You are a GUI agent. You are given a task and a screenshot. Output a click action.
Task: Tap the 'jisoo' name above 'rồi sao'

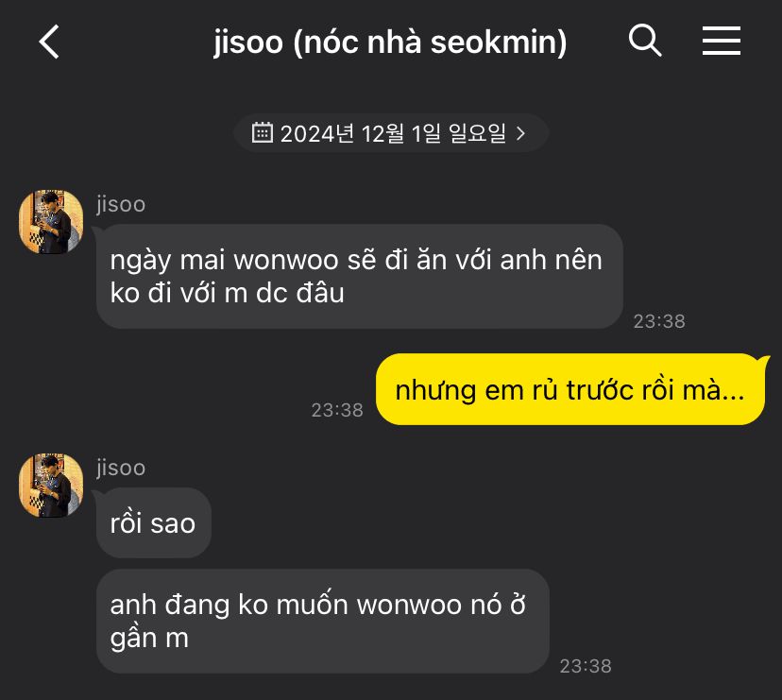point(121,468)
